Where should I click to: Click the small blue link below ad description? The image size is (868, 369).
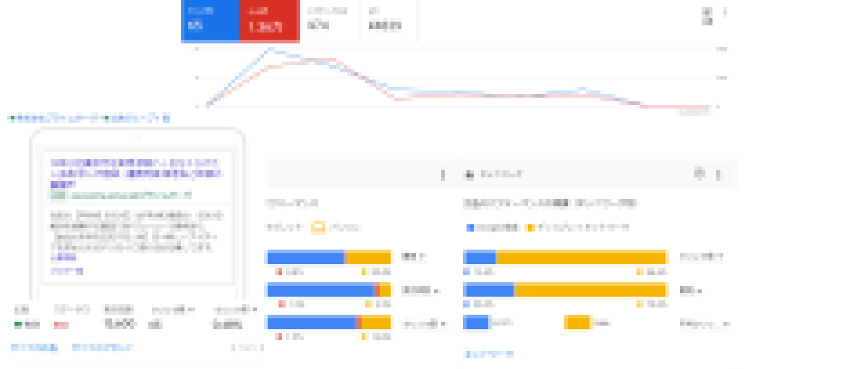(67, 271)
